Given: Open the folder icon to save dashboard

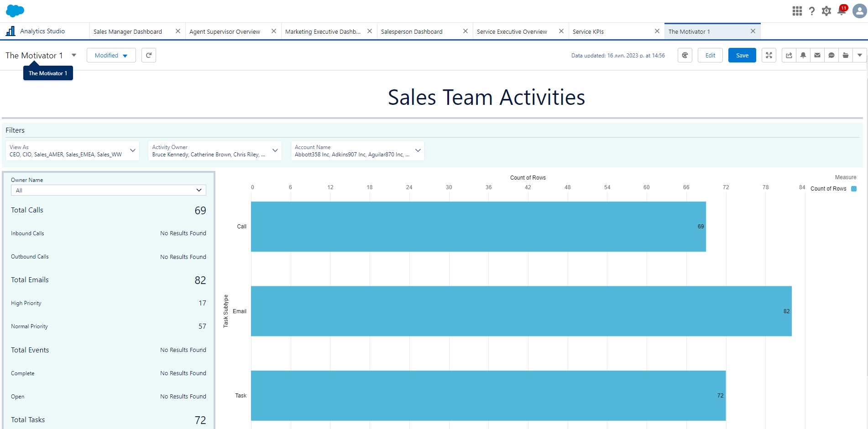Looking at the screenshot, I should pyautogui.click(x=845, y=55).
